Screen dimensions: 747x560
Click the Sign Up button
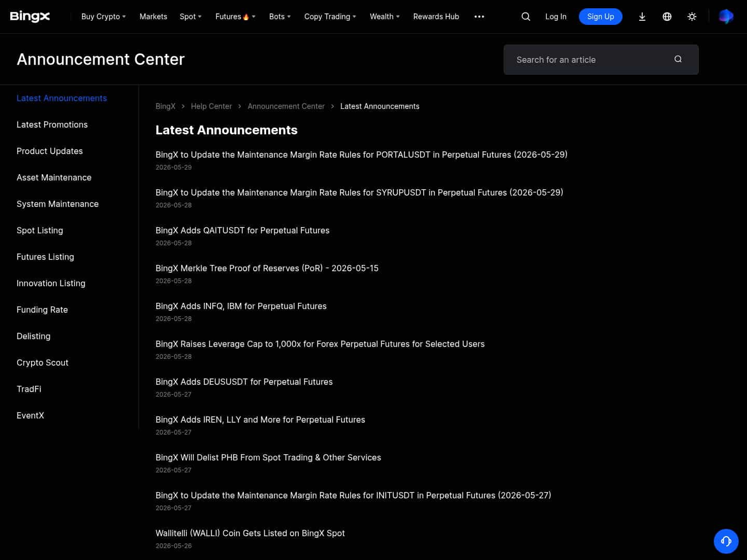[601, 17]
